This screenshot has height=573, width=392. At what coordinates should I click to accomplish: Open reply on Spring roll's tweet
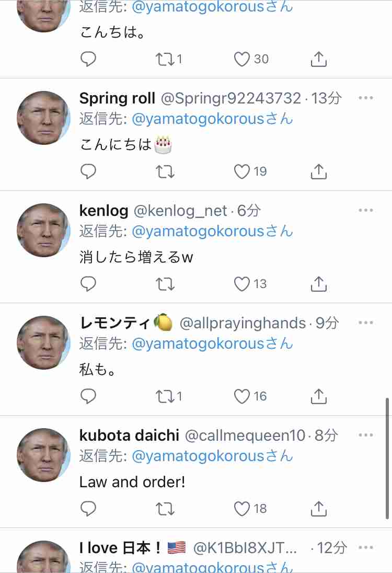88,171
